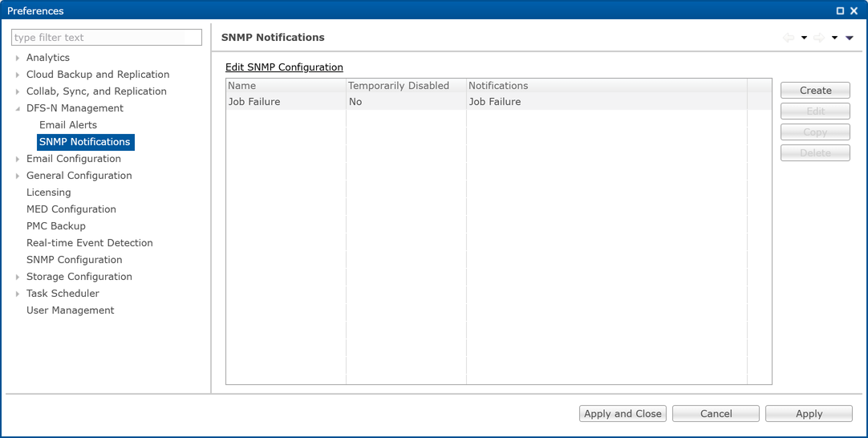Open SNMP Configuration page

(x=74, y=260)
